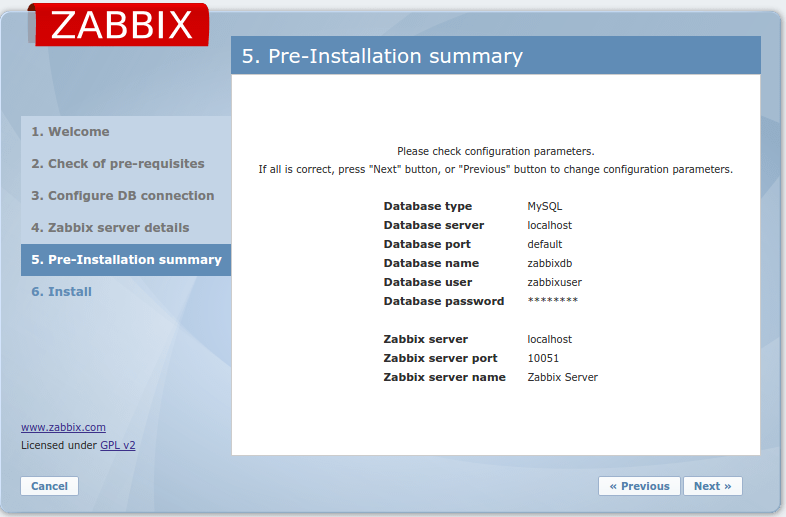Screen dimensions: 786x517
Task: Click the 'Licensed under' text
Action: pyautogui.click(x=59, y=445)
